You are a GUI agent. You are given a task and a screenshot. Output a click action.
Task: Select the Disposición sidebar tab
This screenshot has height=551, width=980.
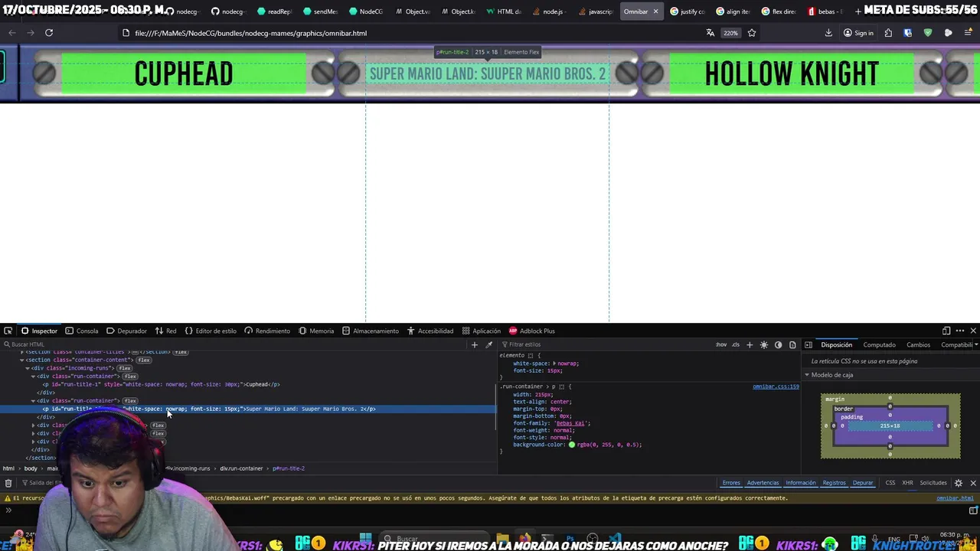coord(836,344)
